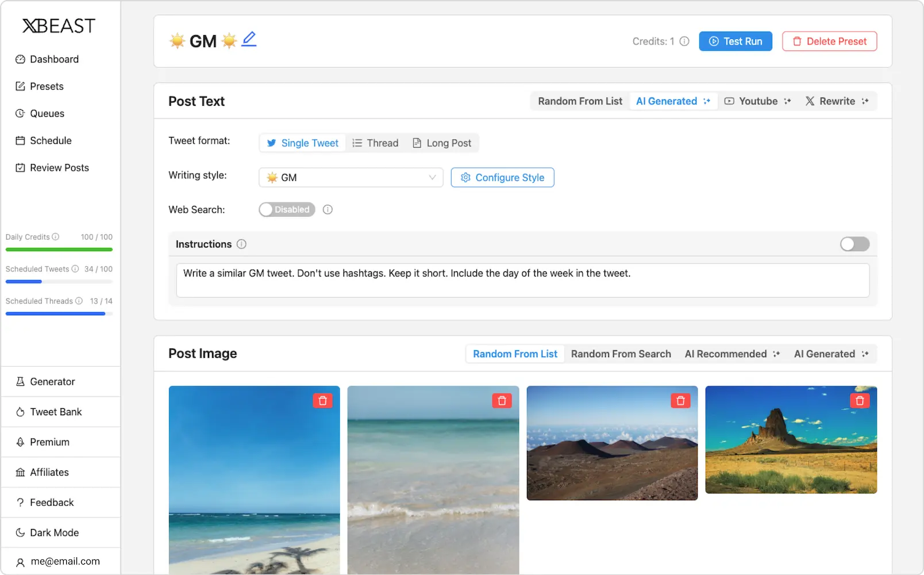
Task: Click the pencil icon to rename the GM preset
Action: pyautogui.click(x=249, y=39)
